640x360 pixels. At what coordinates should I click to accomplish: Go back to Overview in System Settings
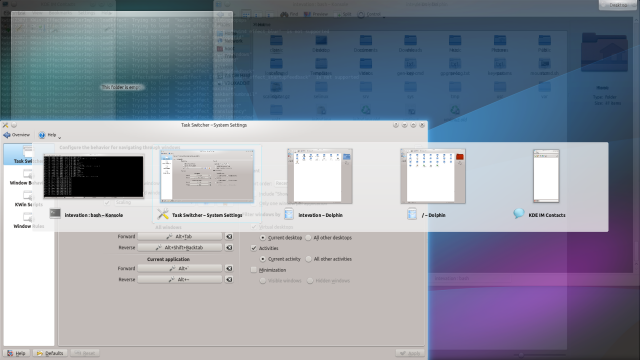coord(16,135)
